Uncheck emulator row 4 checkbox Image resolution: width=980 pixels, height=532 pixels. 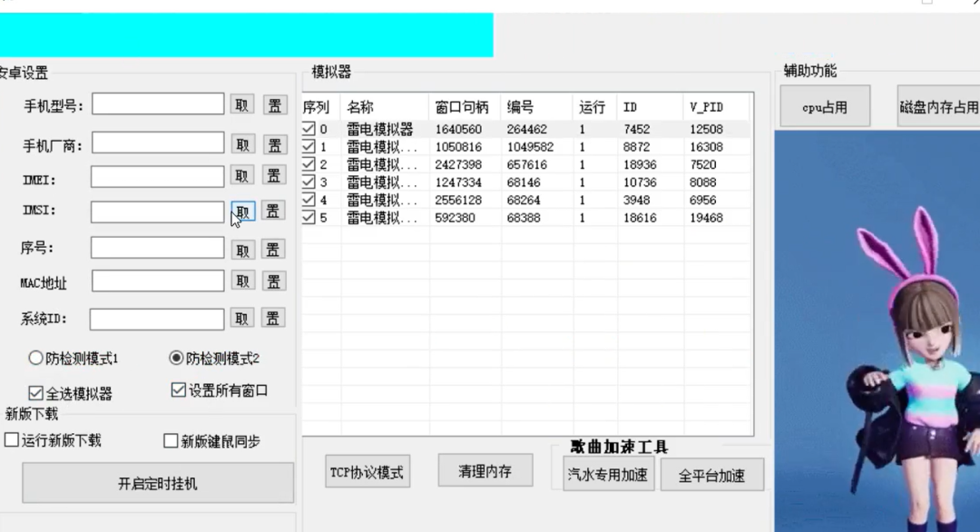point(309,200)
